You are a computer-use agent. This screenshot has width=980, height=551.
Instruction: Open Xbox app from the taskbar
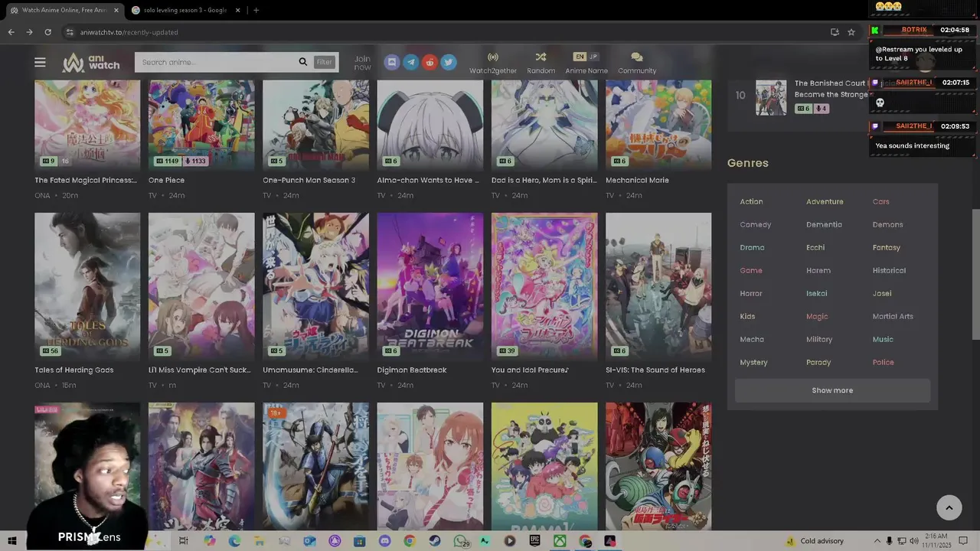[x=560, y=541]
